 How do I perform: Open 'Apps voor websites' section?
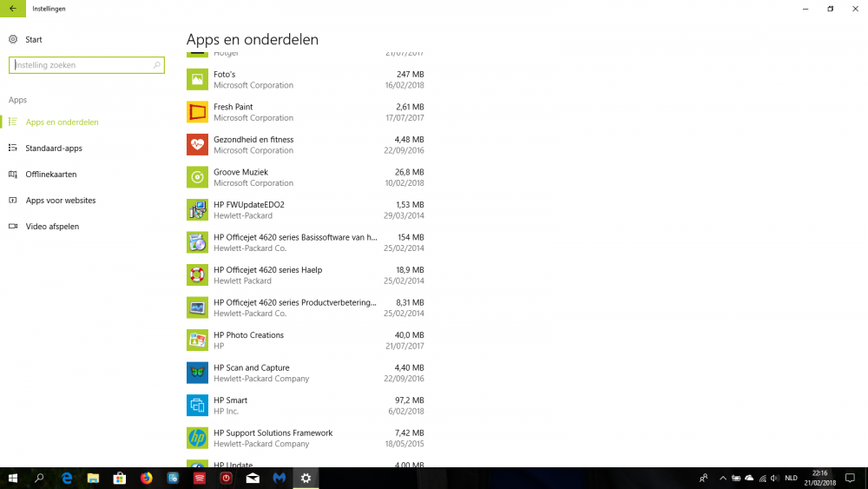coord(61,200)
